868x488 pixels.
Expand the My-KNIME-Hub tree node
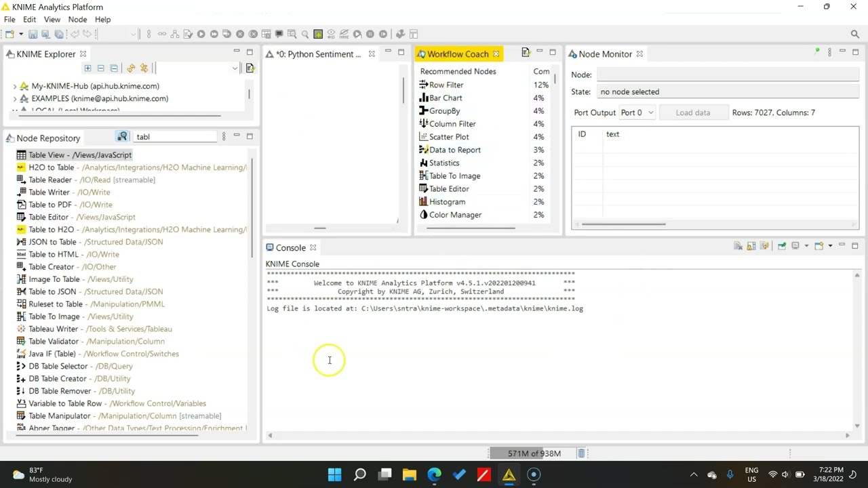(x=15, y=86)
